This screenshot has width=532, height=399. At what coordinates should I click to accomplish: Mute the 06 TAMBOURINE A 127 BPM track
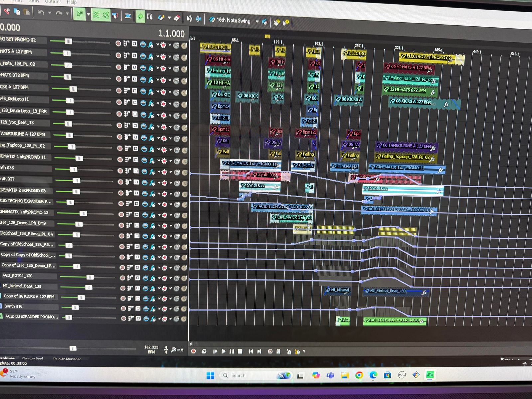pyautogui.click(x=176, y=138)
